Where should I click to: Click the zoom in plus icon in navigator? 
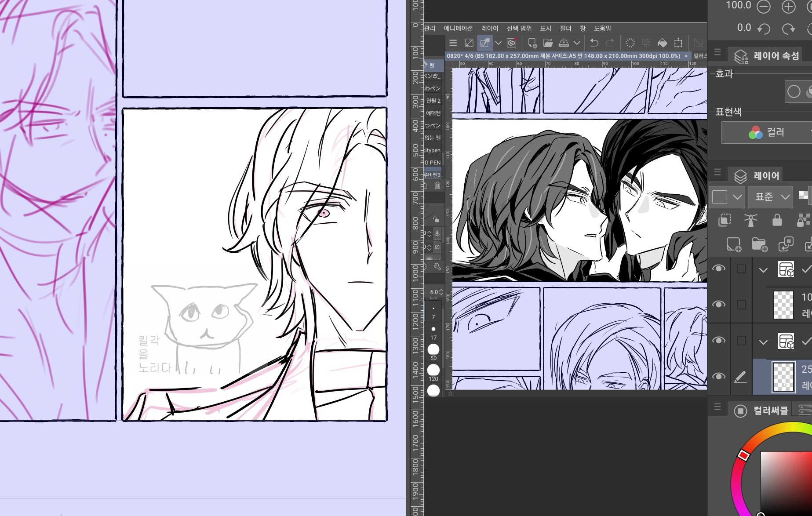click(x=789, y=7)
